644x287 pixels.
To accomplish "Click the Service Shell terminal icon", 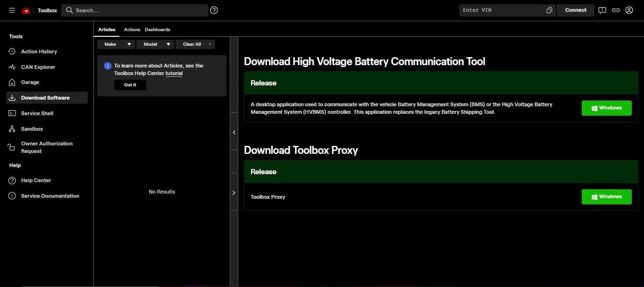I will (12, 113).
